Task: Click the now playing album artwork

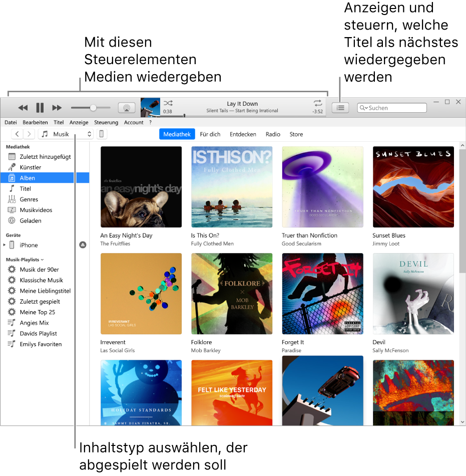Action: coord(150,107)
